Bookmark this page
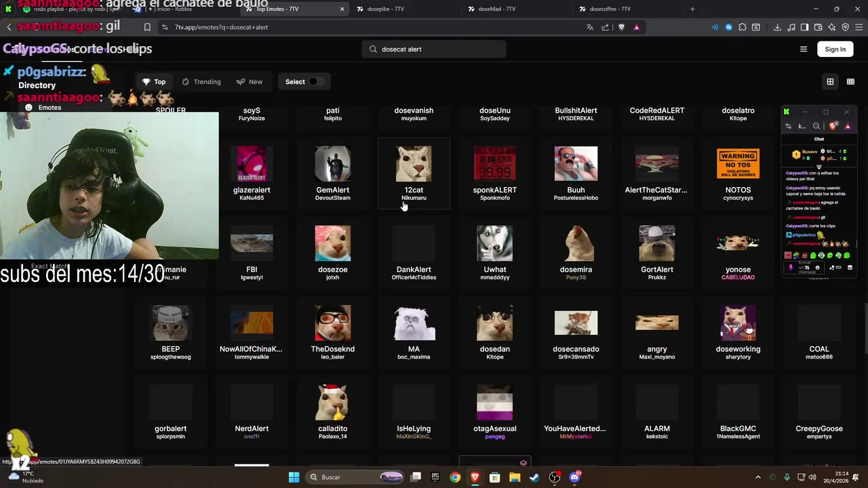This screenshot has width=868, height=488. tap(147, 27)
